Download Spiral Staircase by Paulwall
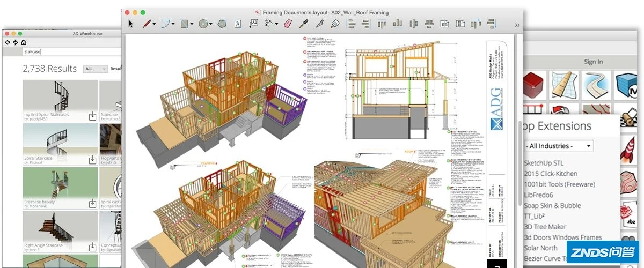The width and height of the screenshot is (644, 268). [x=92, y=160]
